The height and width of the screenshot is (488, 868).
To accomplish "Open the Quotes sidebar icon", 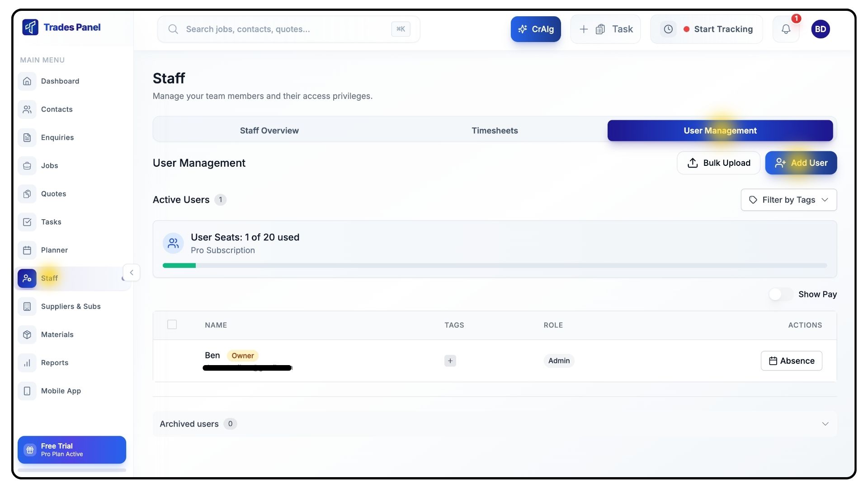I will coord(27,194).
